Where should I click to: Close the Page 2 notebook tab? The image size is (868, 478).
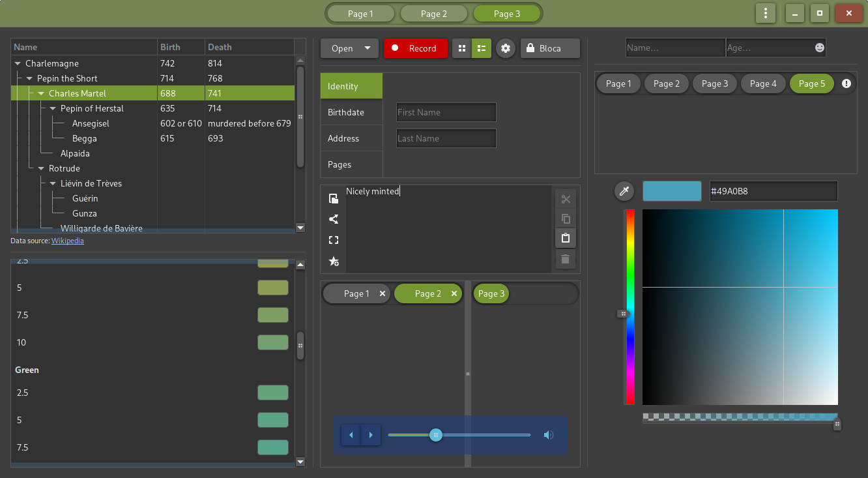pyautogui.click(x=454, y=293)
